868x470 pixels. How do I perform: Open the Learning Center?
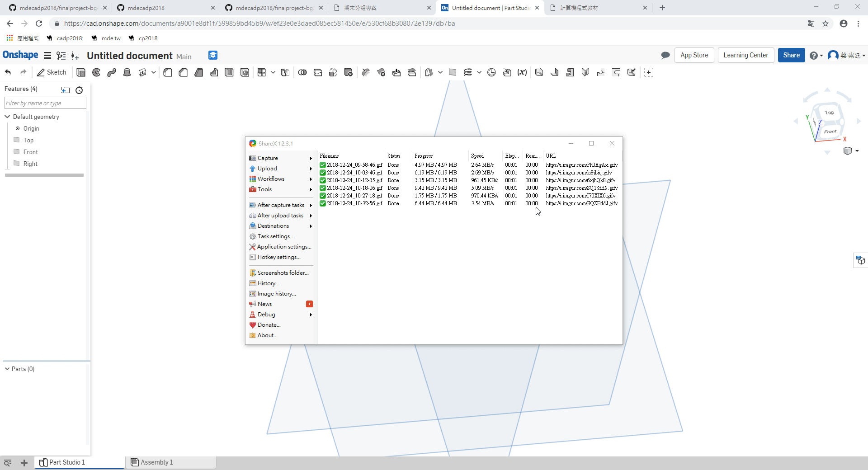[x=745, y=55]
